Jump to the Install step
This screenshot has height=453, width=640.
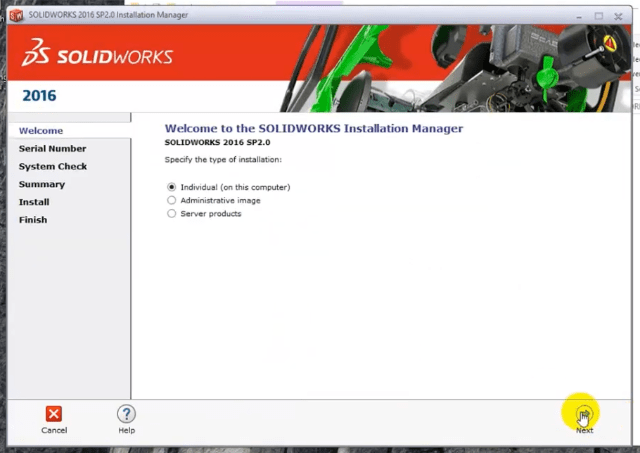click(34, 202)
